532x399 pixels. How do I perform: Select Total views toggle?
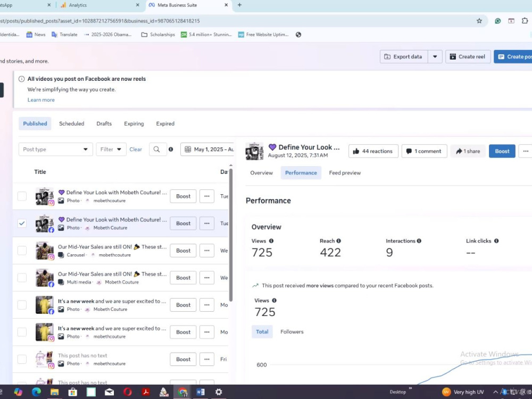click(x=262, y=332)
